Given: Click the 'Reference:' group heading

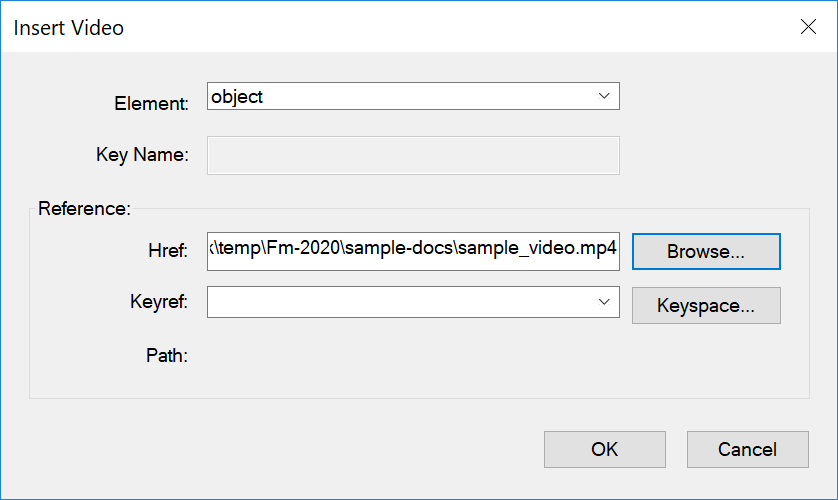Looking at the screenshot, I should [x=84, y=209].
